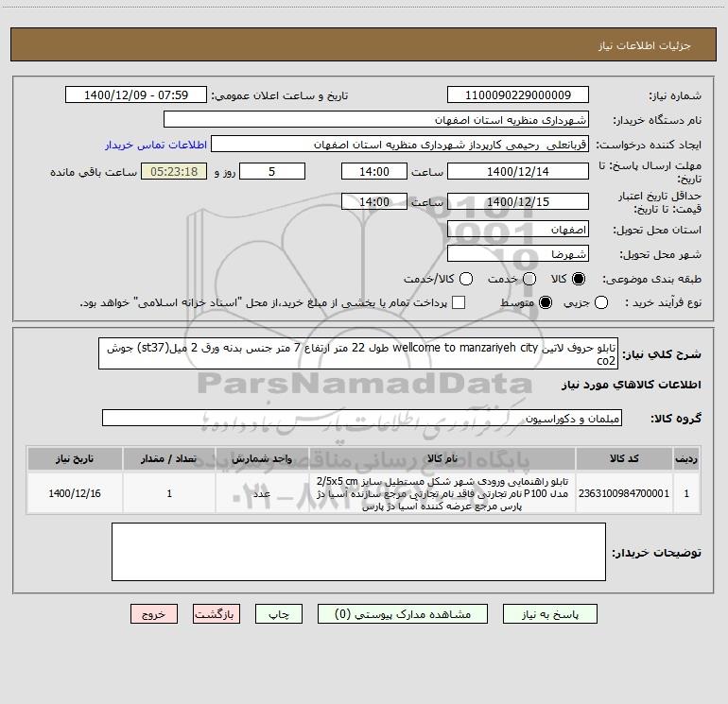This screenshot has height=704, width=728.
Task: Click the تاریخ نیاز column header
Action: click(75, 458)
